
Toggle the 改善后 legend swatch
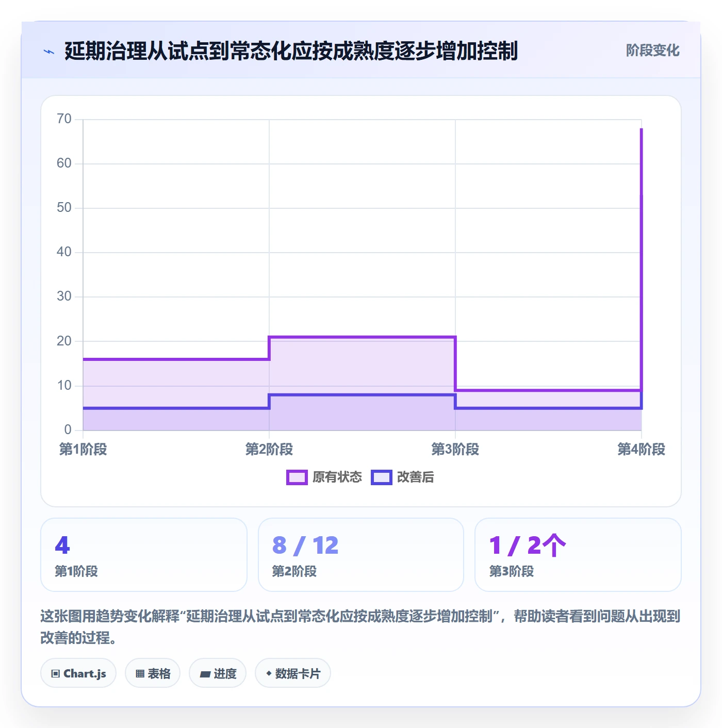382,477
